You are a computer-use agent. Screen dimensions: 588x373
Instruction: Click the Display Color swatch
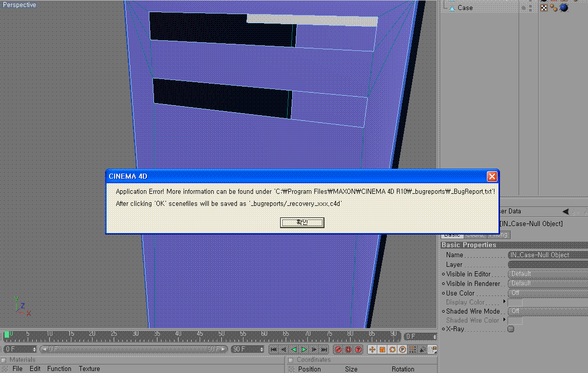click(515, 303)
